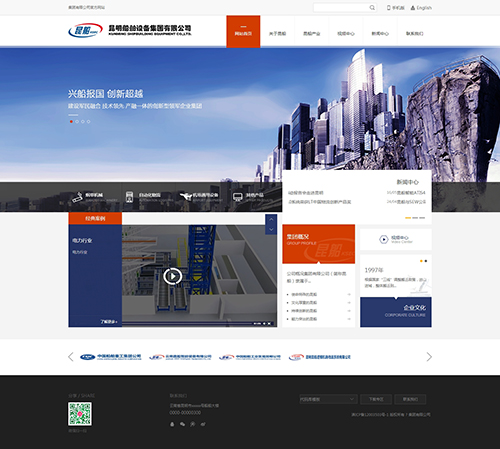This screenshot has height=449, width=500.
Task: Open the red highlighted home nav tab
Action: [243, 31]
